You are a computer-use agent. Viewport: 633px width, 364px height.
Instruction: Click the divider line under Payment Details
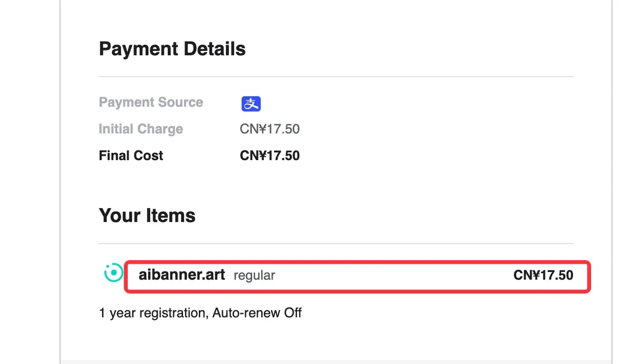(336, 77)
